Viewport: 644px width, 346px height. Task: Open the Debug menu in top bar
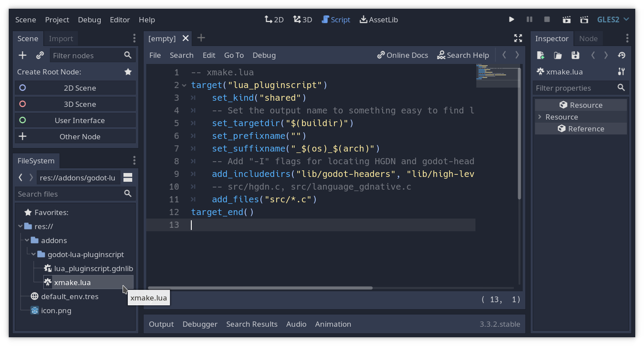[89, 20]
